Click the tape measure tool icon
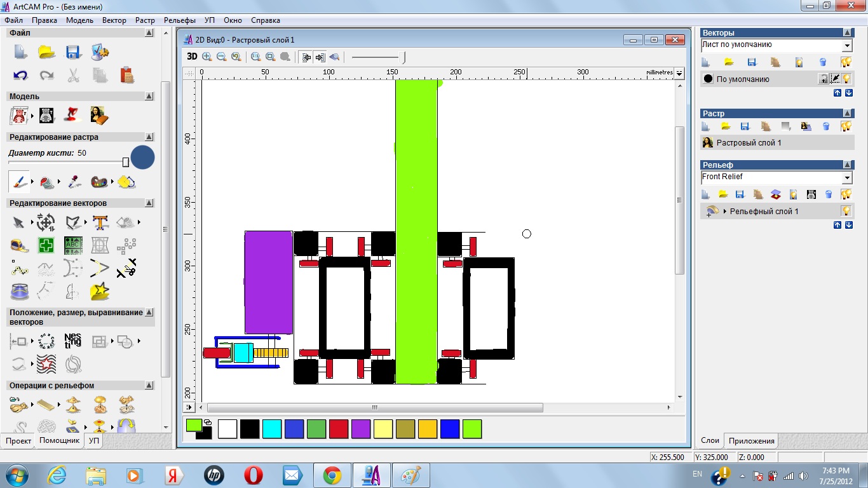 point(20,245)
